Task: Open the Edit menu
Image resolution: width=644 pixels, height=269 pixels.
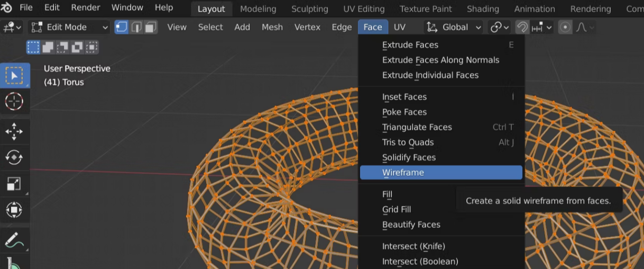Action: 52,8
